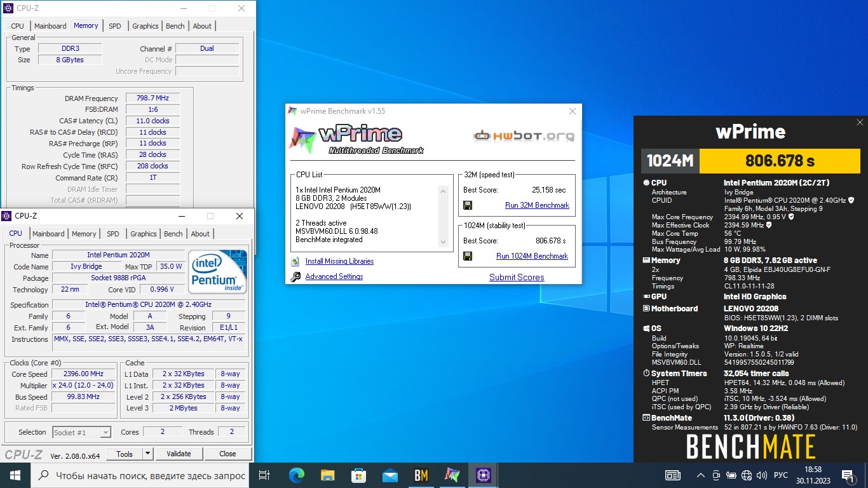Show hidden system tray icons

[701, 475]
